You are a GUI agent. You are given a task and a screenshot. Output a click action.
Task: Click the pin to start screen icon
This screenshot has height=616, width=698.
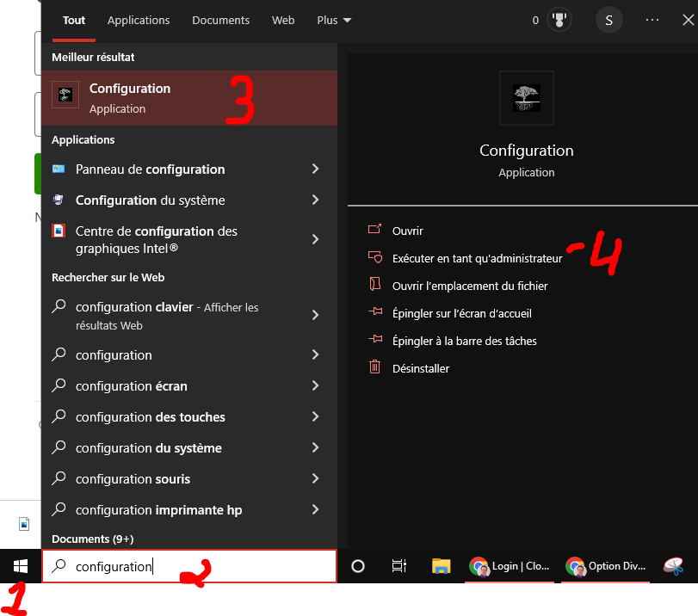point(375,312)
